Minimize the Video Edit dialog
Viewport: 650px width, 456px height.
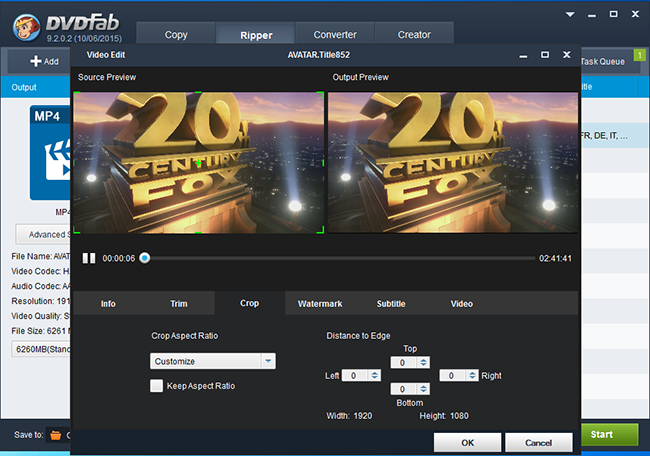click(x=524, y=56)
